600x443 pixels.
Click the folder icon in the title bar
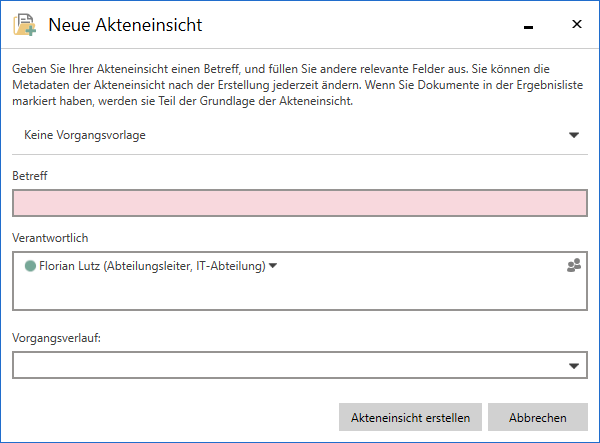24,25
